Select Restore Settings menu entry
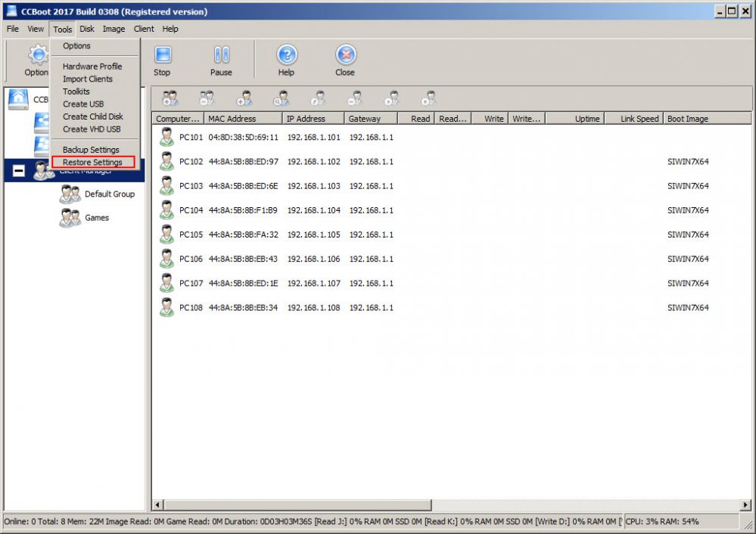This screenshot has width=756, height=534. click(92, 163)
